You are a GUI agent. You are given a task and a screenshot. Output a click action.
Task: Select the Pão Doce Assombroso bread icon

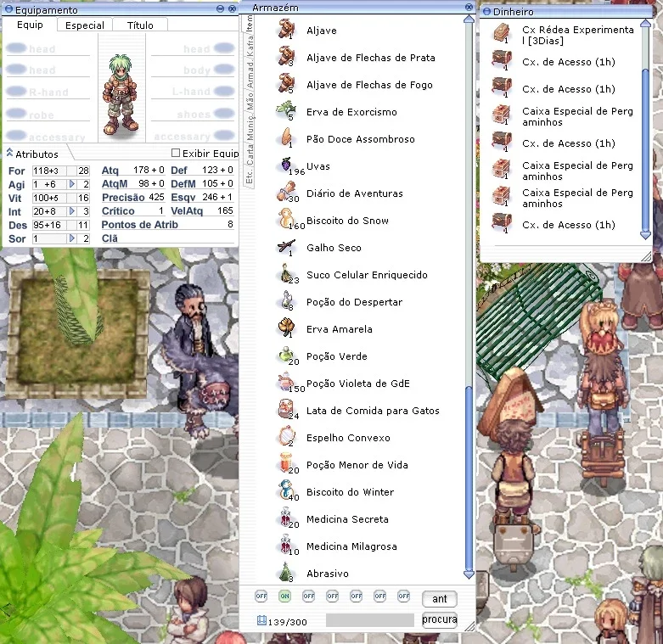point(286,137)
